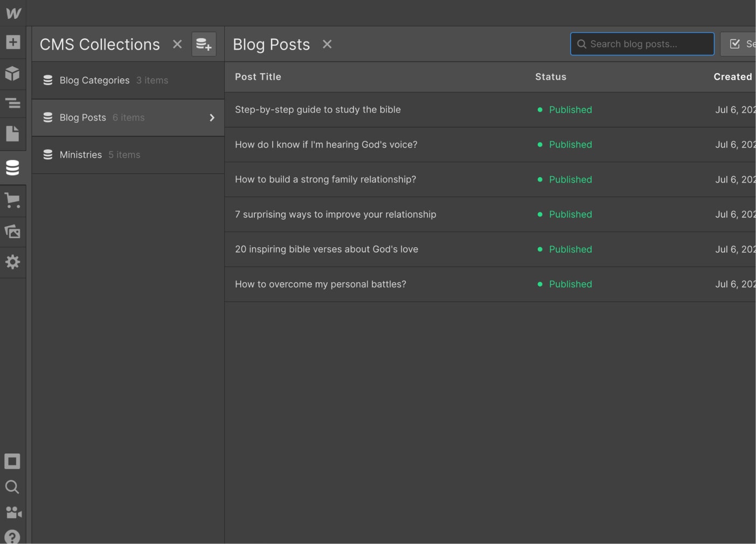Open 'How to overcome my personal battles?' post

[x=321, y=284]
